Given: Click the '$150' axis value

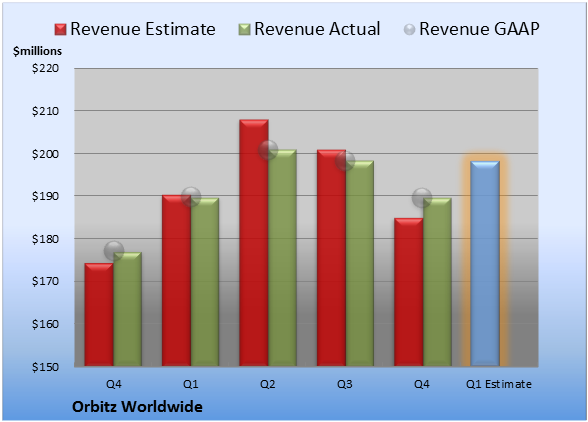Looking at the screenshot, I should 45,367.
